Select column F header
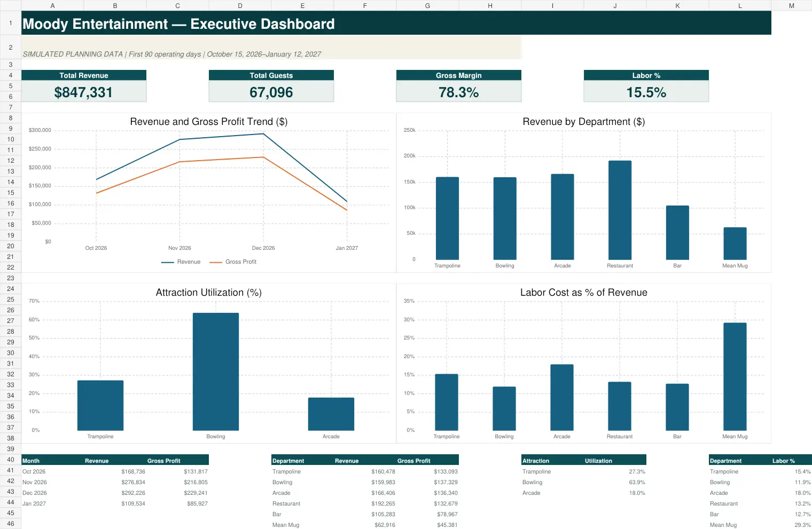This screenshot has height=529, width=812. 365,5
